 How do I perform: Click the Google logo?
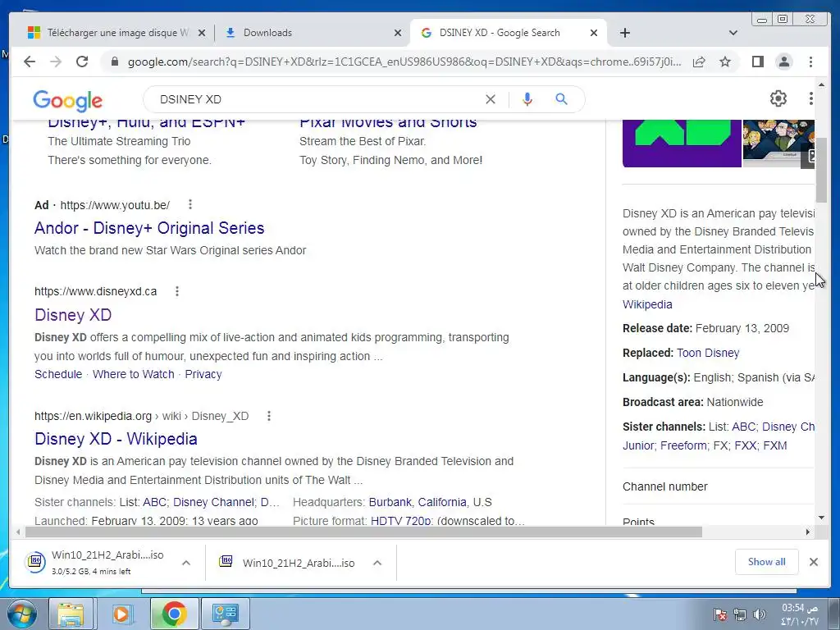[x=67, y=100]
